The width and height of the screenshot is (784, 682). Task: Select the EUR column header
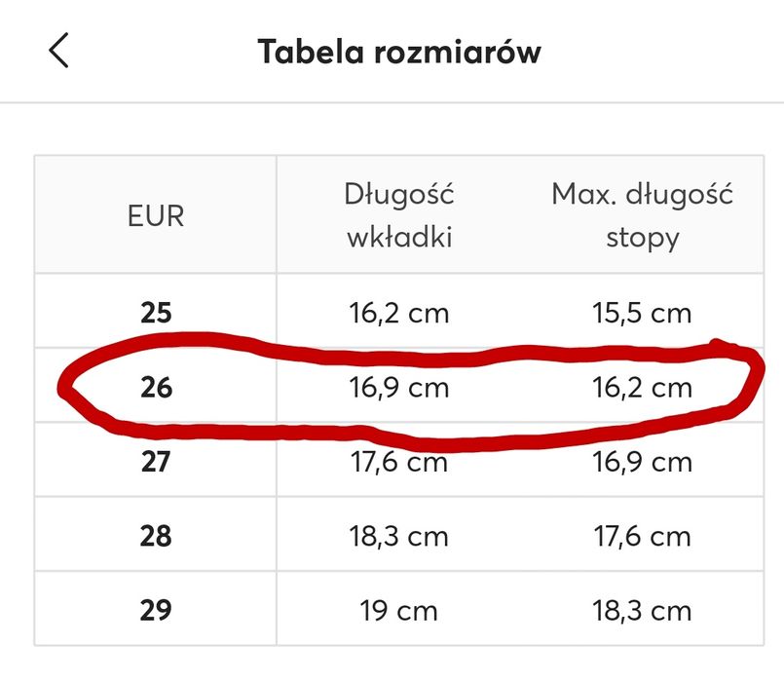[156, 215]
